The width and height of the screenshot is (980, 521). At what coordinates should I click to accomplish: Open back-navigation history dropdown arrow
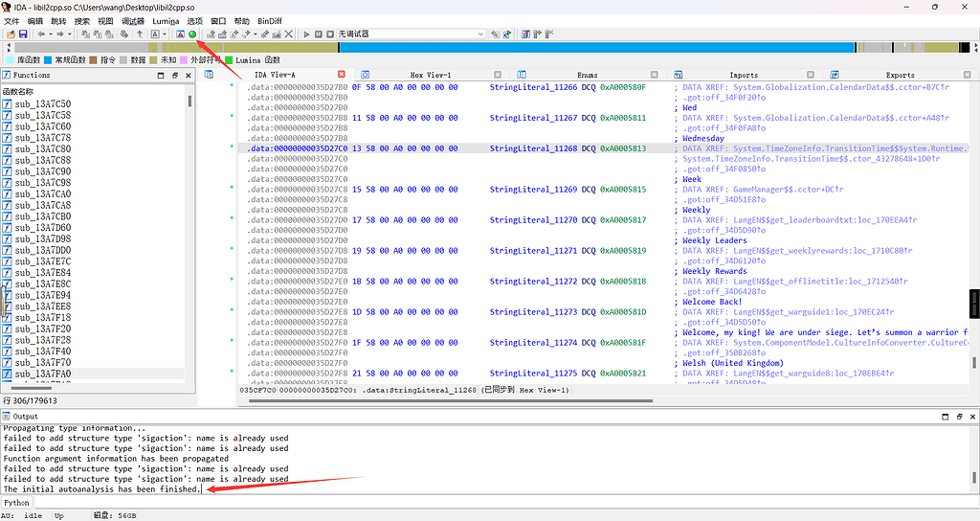pos(50,34)
